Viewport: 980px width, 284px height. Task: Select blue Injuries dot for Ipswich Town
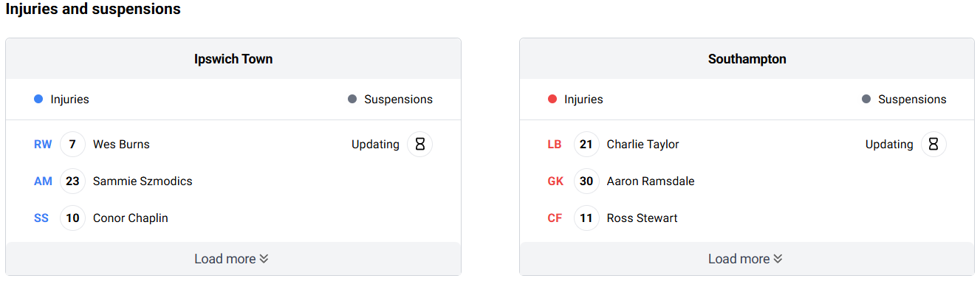38,99
